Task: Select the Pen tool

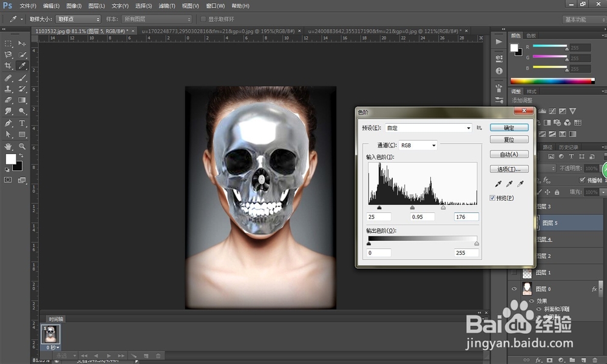Action: 8,123
